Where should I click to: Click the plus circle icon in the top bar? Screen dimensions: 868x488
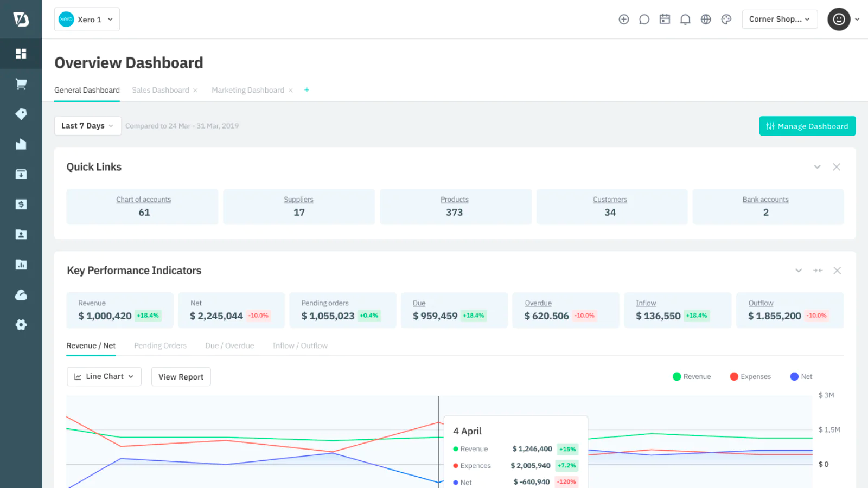623,19
